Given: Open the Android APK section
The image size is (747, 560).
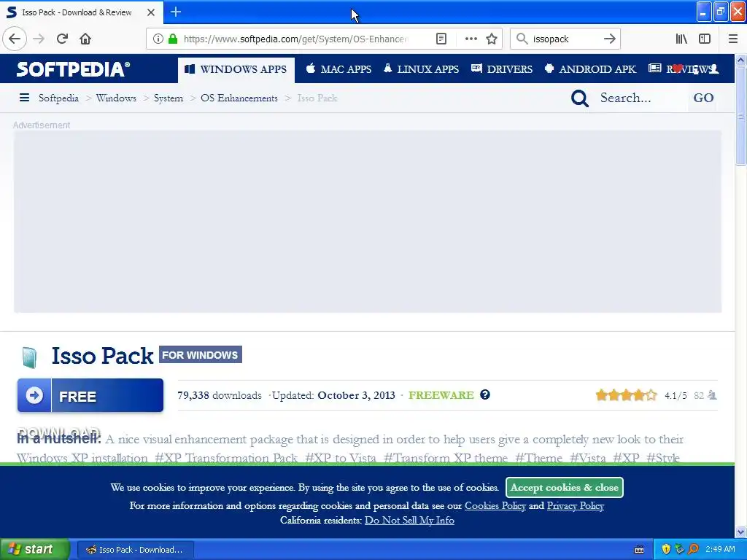Looking at the screenshot, I should point(591,69).
